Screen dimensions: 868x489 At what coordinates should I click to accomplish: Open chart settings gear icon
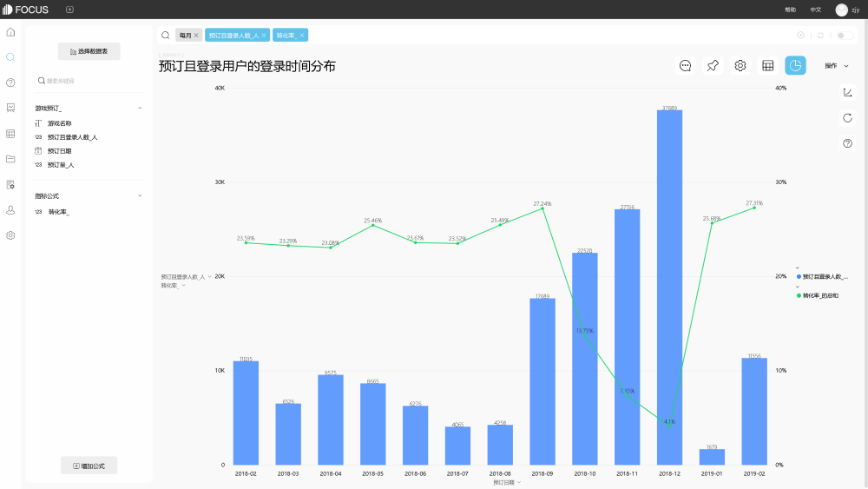(x=740, y=65)
